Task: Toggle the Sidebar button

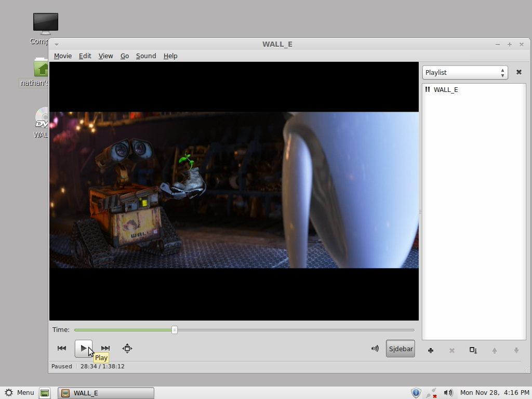Action: [x=401, y=349]
